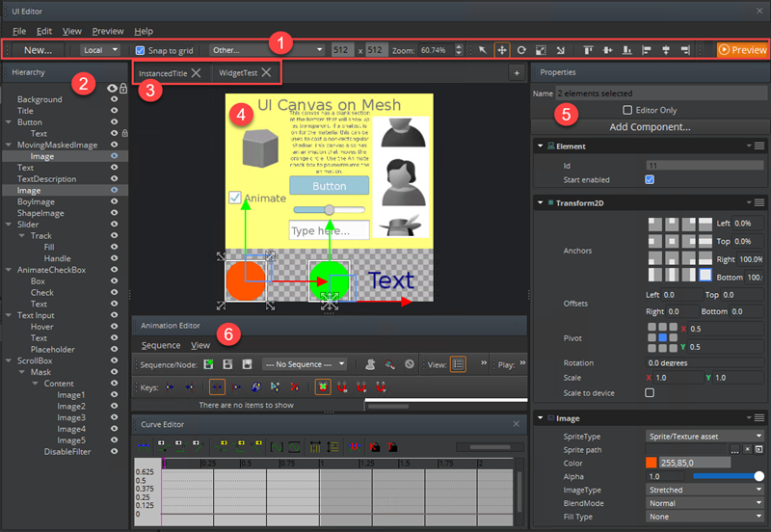The image size is (771, 532).
Task: Open the Preview menu
Action: [x=107, y=31]
